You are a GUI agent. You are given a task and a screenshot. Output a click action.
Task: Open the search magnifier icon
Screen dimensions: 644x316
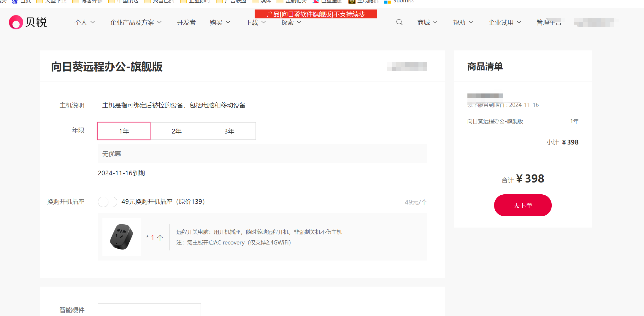pos(399,22)
